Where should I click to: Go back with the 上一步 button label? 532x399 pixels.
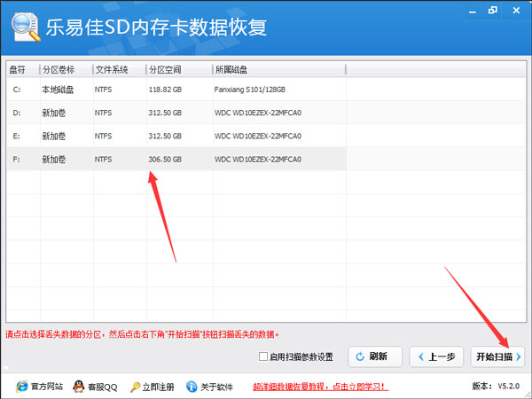point(442,357)
